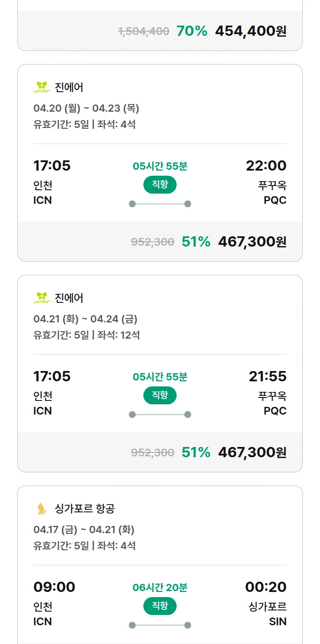
Task: Select the 직항 badge on the Singapore flight
Action: pos(160,606)
